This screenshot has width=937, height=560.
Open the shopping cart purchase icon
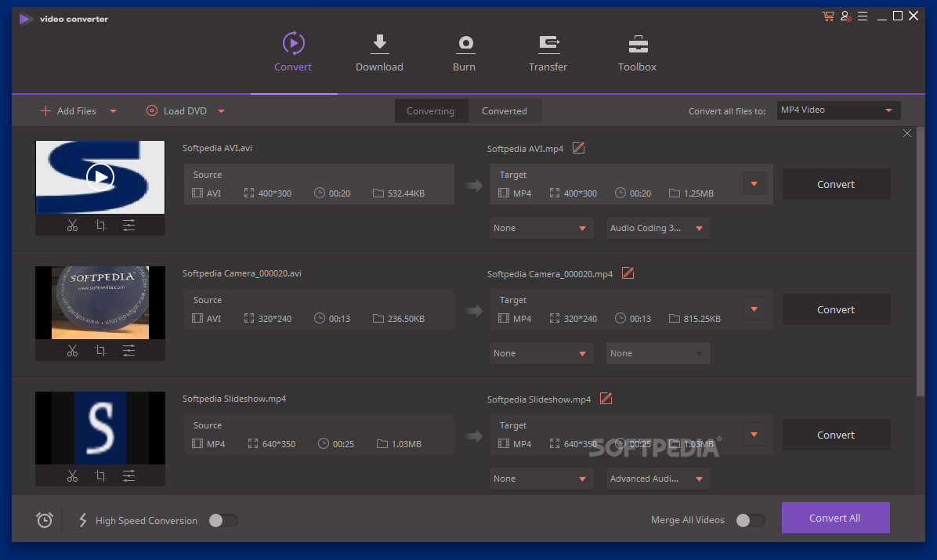[827, 16]
